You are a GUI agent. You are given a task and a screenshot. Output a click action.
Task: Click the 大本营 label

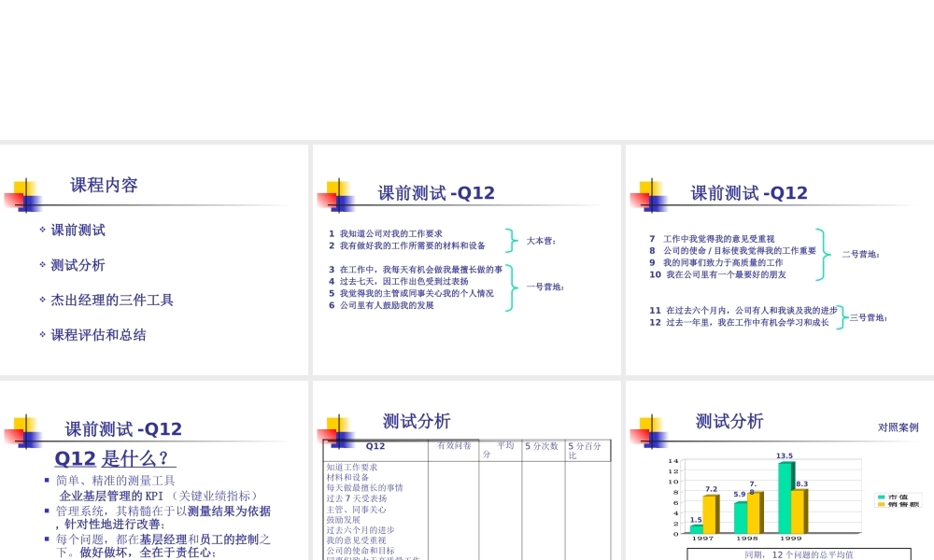coord(541,241)
